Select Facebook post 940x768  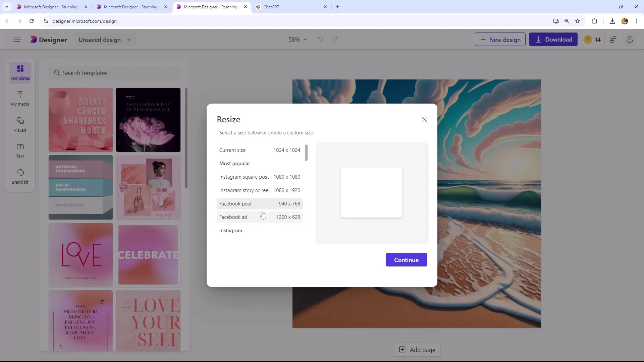pos(261,204)
